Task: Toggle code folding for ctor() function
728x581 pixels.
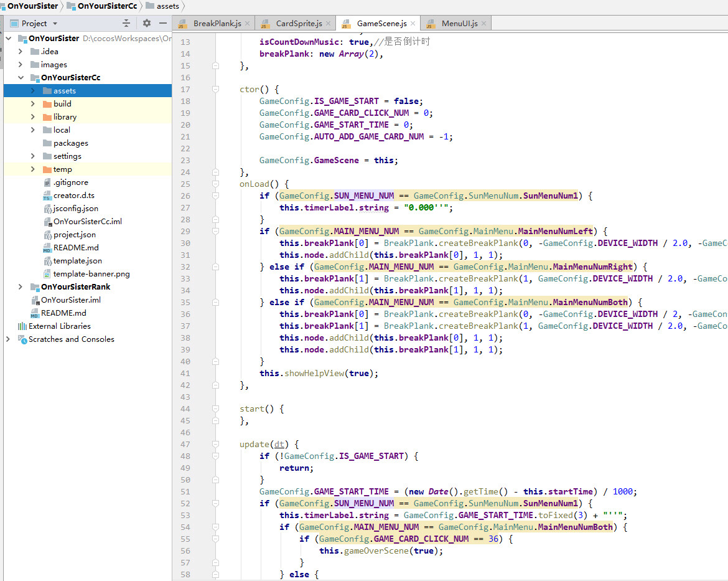Action: [x=216, y=89]
